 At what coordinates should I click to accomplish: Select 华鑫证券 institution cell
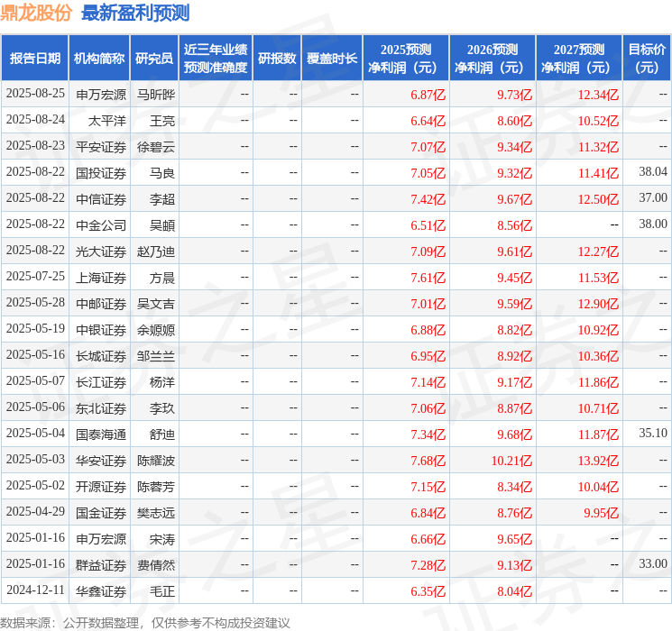101,591
